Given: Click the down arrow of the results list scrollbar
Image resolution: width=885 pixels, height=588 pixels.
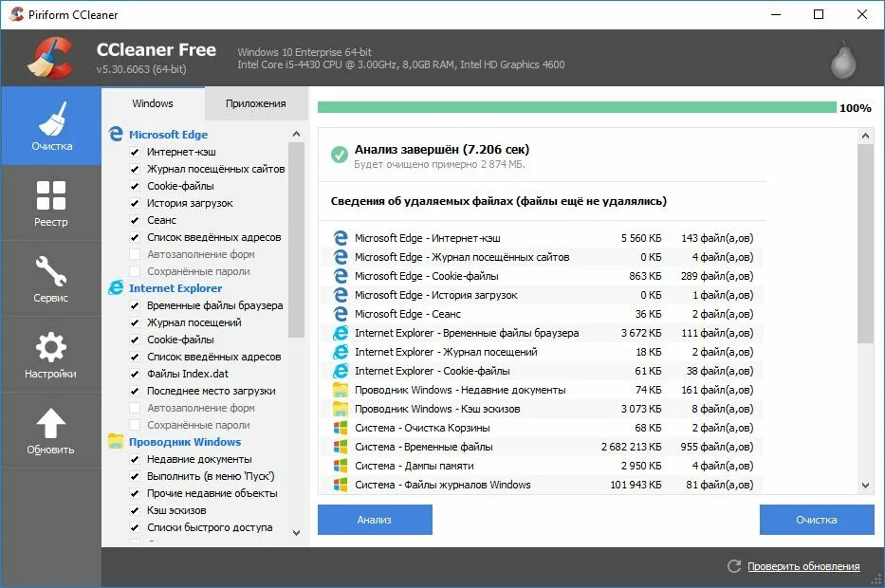Looking at the screenshot, I should coord(865,485).
